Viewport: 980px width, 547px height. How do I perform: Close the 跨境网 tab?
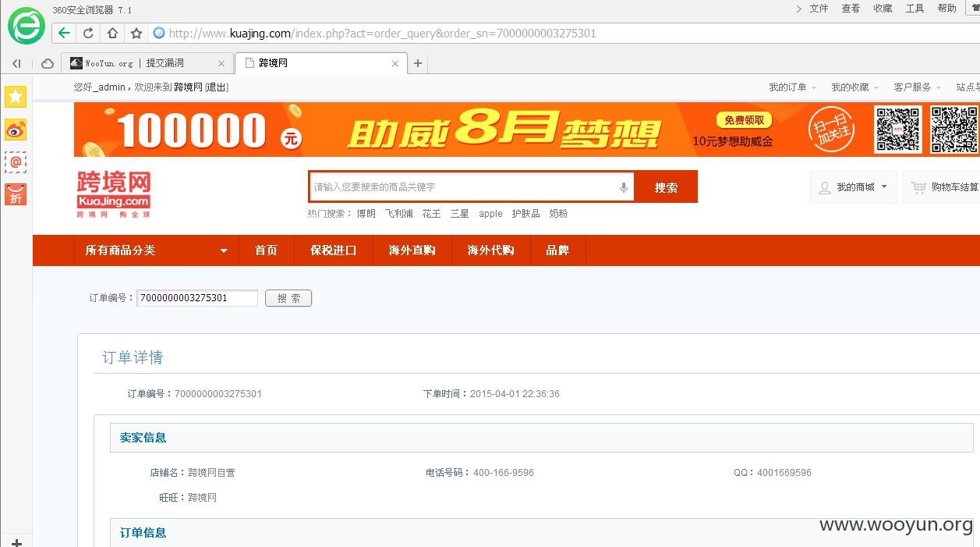395,64
